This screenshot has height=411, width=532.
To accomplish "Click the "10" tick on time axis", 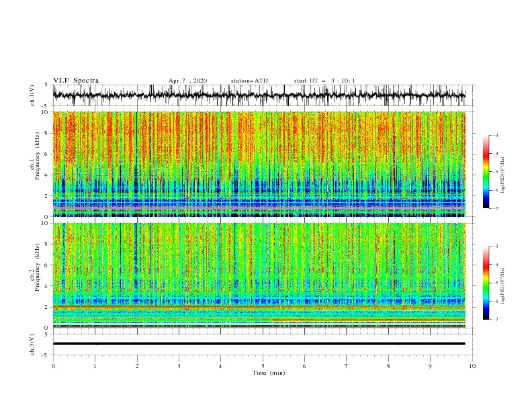I will [x=472, y=366].
